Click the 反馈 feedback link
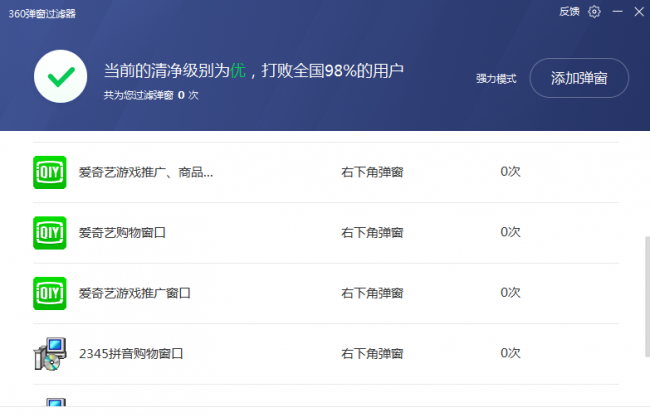This screenshot has width=650, height=417. tap(569, 12)
